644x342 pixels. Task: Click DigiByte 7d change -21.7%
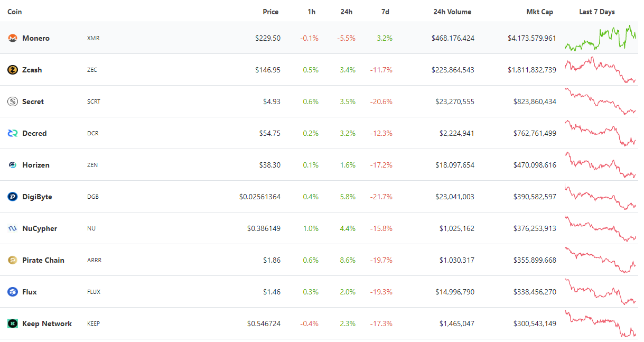[381, 197]
